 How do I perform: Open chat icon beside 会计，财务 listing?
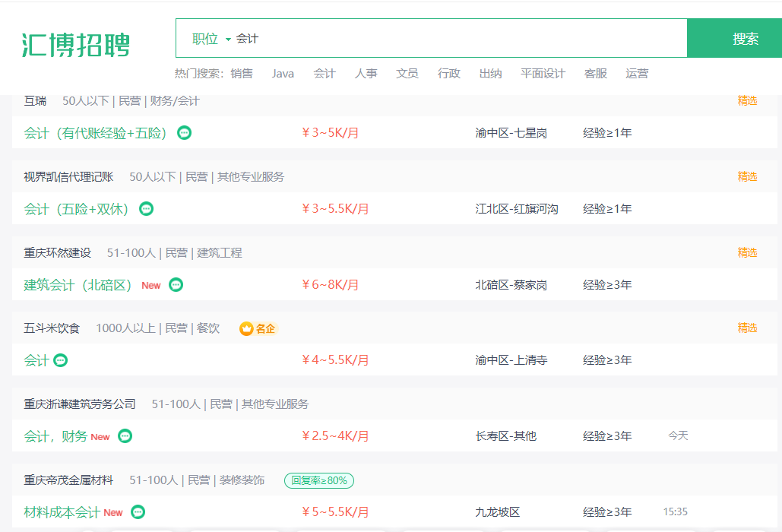coord(125,435)
